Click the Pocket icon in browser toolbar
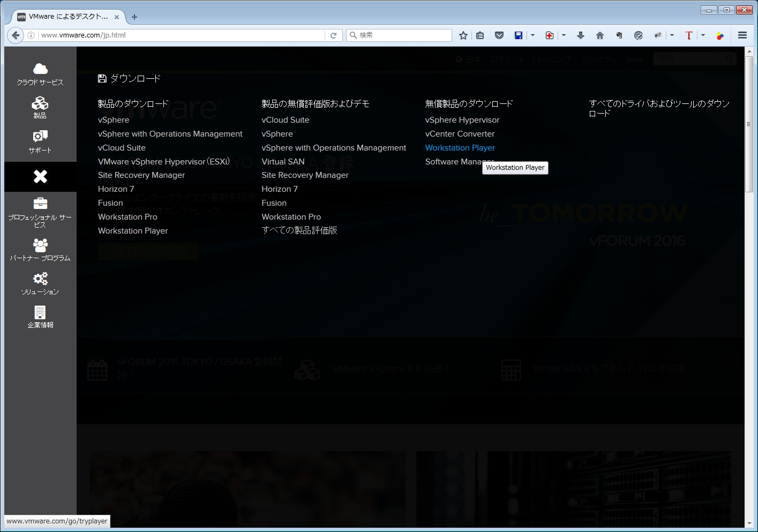 point(499,35)
